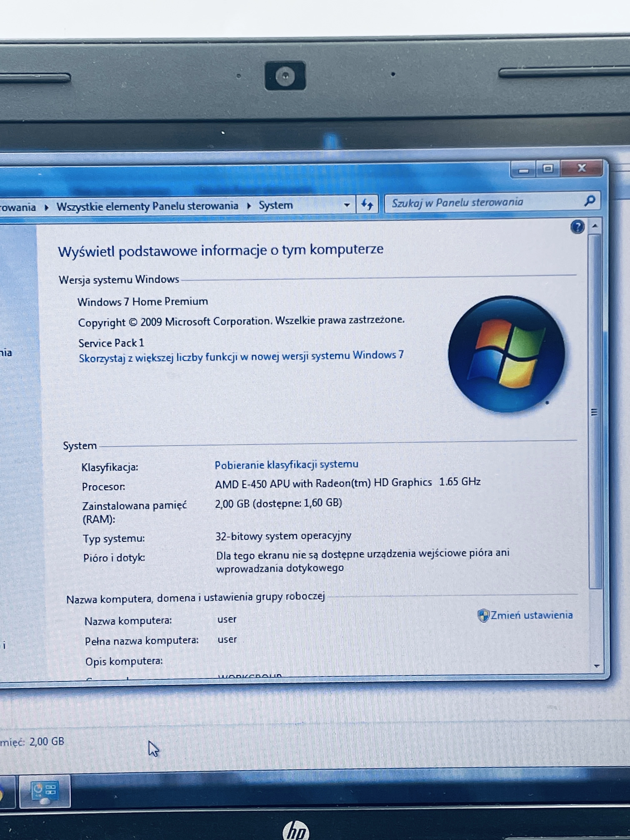Image resolution: width=630 pixels, height=840 pixels.
Task: Select 'Windows 7 Home Premium' text
Action: point(143,302)
